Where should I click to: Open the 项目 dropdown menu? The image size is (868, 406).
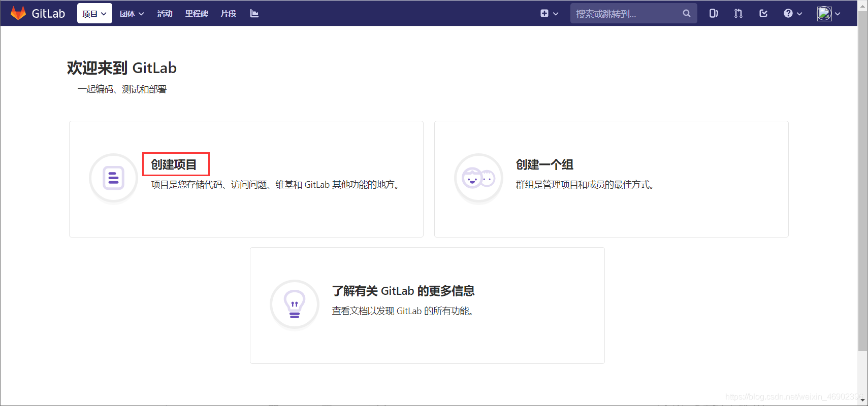point(94,14)
